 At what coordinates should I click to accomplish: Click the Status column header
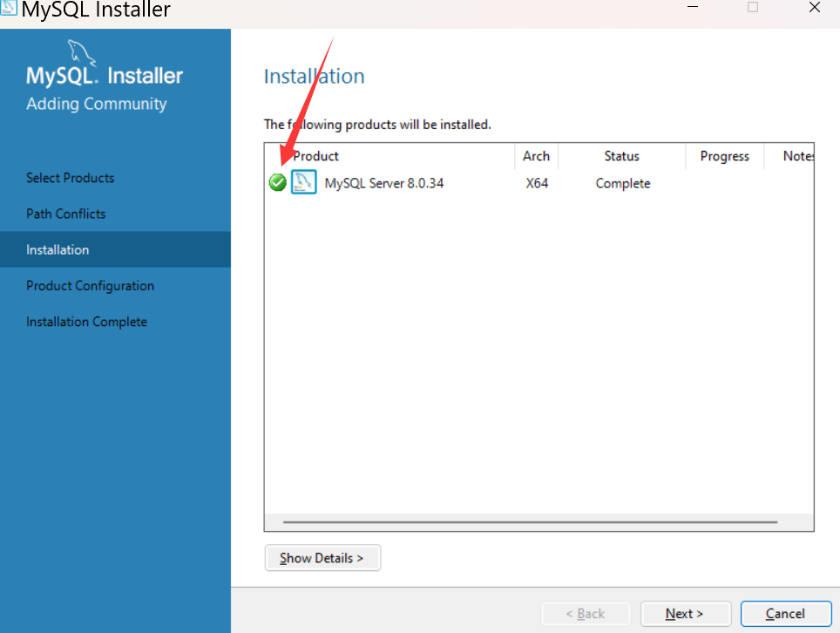pyautogui.click(x=622, y=156)
